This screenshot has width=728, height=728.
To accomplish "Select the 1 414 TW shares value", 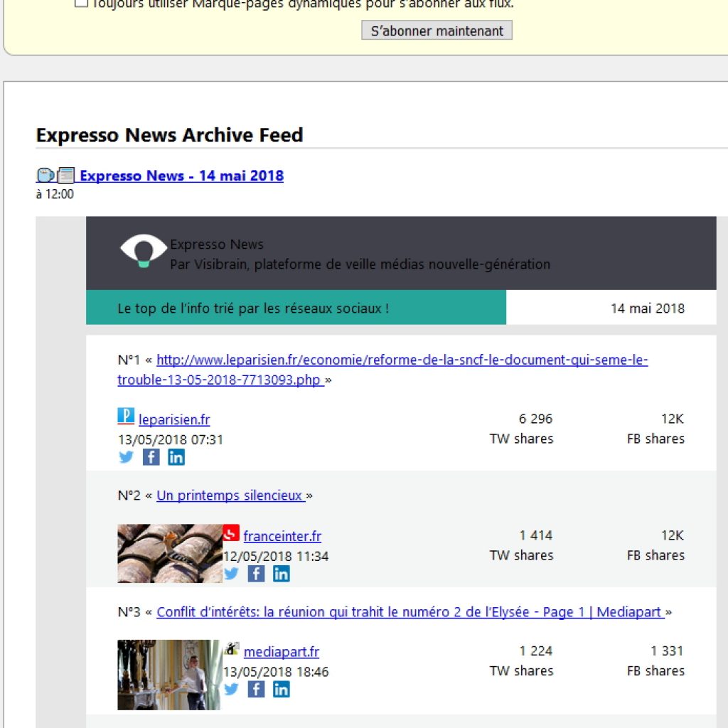I will click(536, 535).
